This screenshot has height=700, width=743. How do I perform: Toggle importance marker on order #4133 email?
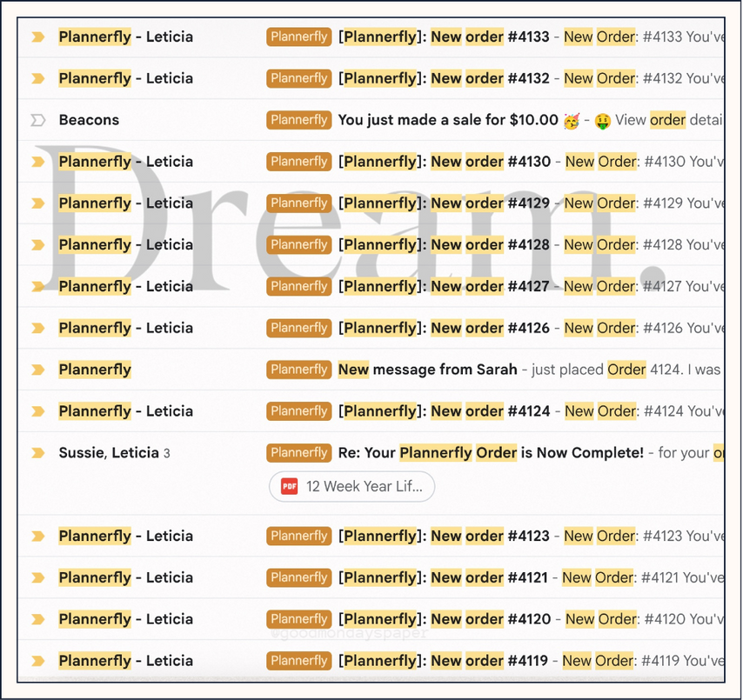38,37
